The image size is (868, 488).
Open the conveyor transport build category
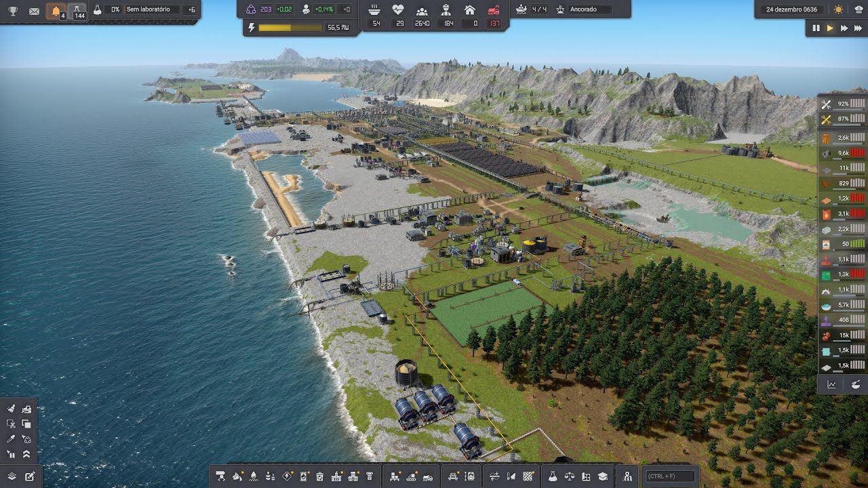pyautogui.click(x=411, y=476)
